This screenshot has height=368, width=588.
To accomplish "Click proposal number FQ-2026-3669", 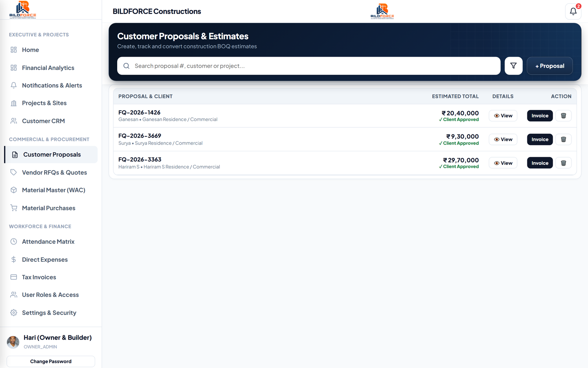I will point(140,136).
